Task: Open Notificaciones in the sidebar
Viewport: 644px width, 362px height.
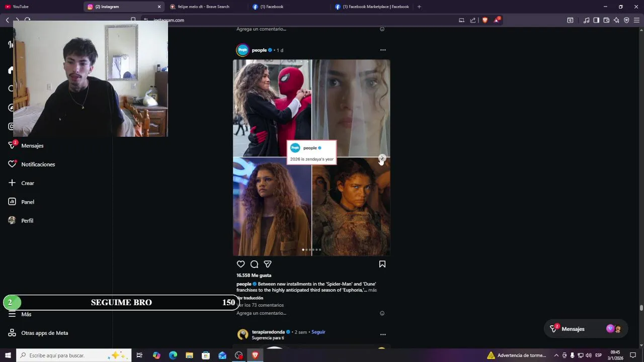Action: (32, 164)
